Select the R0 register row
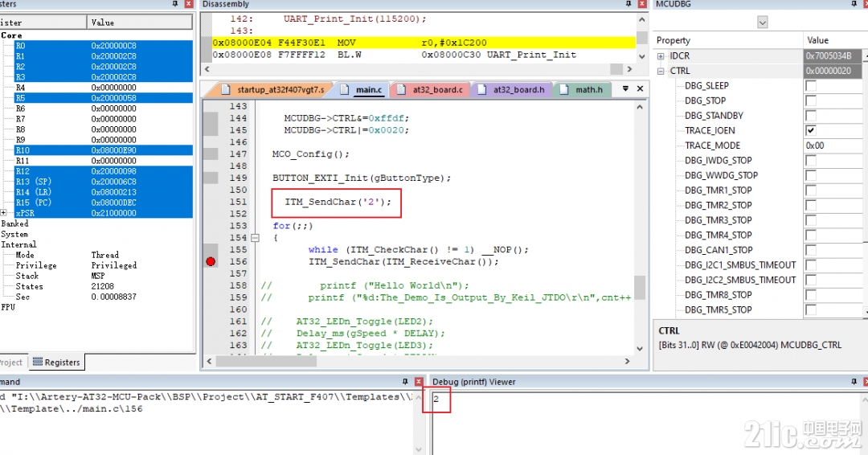The width and height of the screenshot is (868, 455). (96, 45)
